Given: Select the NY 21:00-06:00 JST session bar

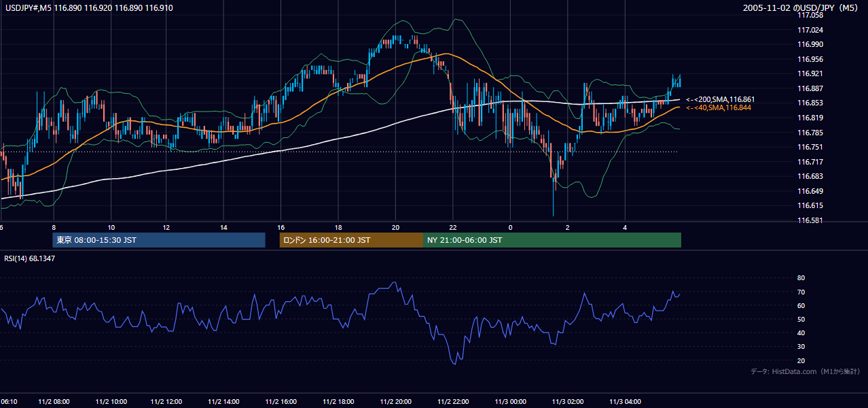Looking at the screenshot, I should click(x=552, y=240).
